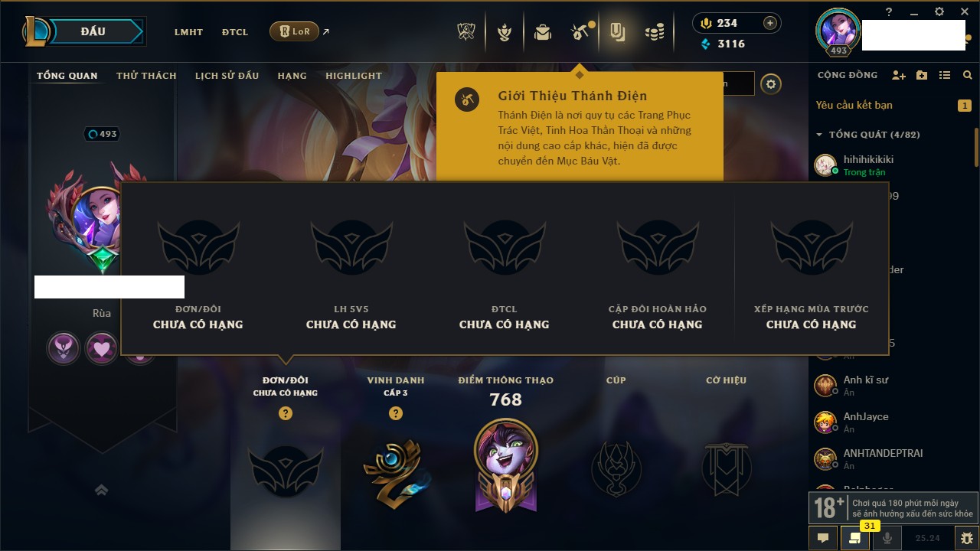
Task: Switch to the THỬ THÁCH tab
Action: (146, 76)
